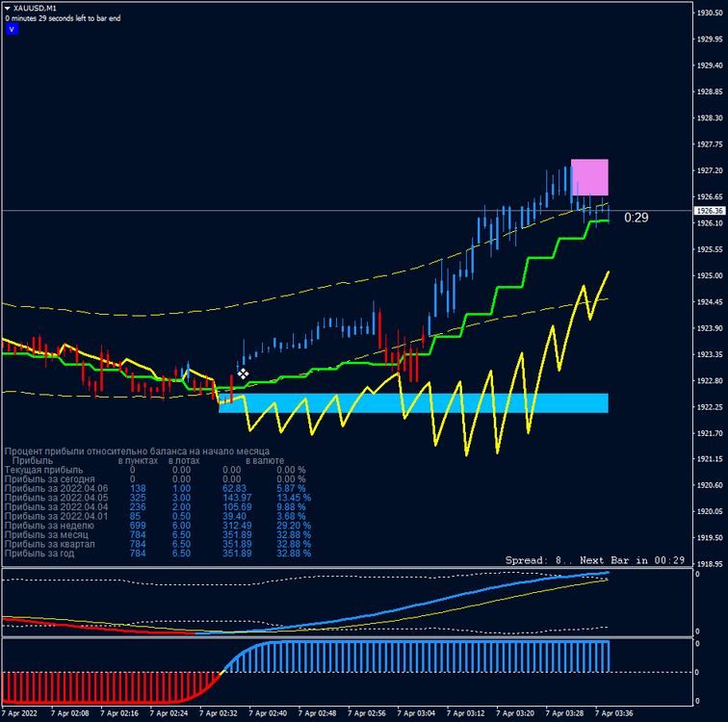This screenshot has height=722, width=728.
Task: Click the 13.45 % value
Action: pyautogui.click(x=294, y=498)
